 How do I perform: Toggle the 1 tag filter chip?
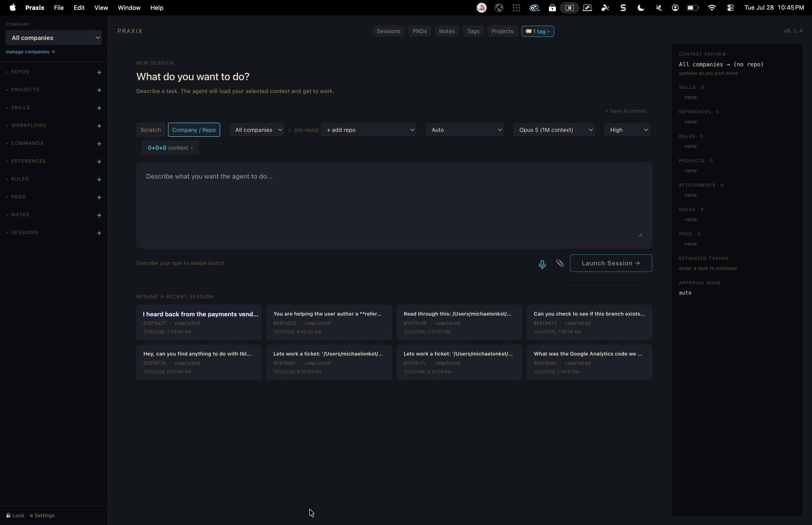[x=538, y=31]
